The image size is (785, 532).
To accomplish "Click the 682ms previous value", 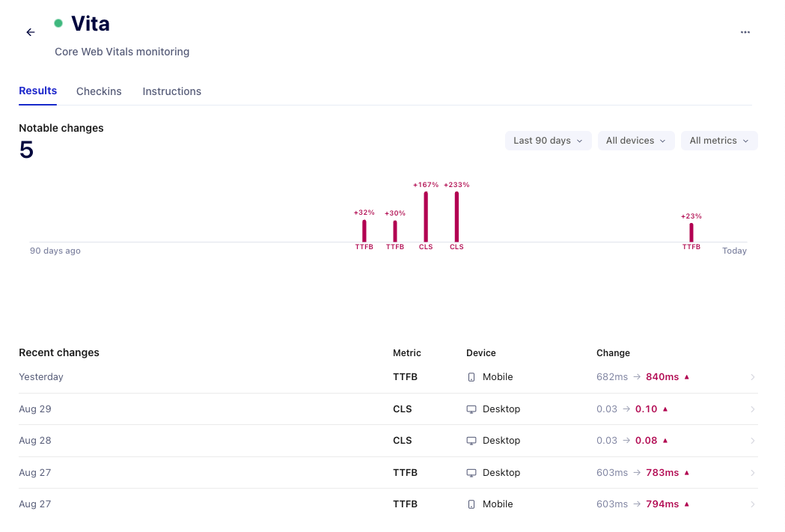I will pyautogui.click(x=612, y=377).
